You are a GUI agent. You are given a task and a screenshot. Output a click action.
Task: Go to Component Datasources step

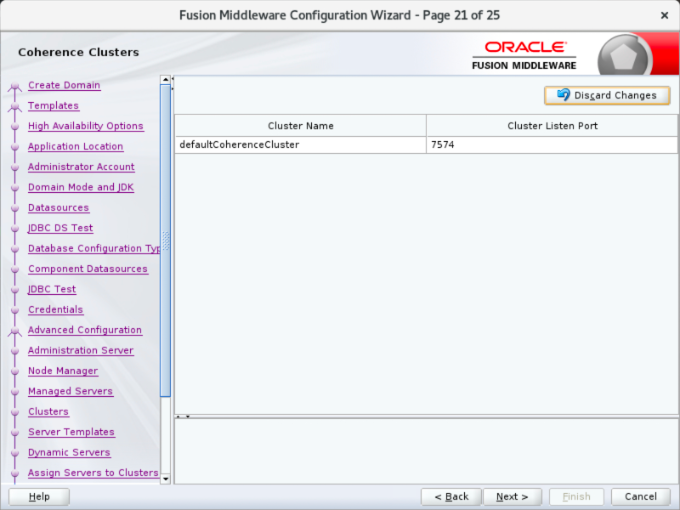click(88, 268)
